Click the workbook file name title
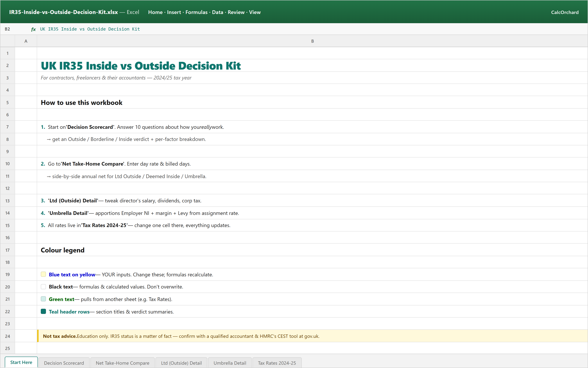The height and width of the screenshot is (368, 588). click(63, 12)
